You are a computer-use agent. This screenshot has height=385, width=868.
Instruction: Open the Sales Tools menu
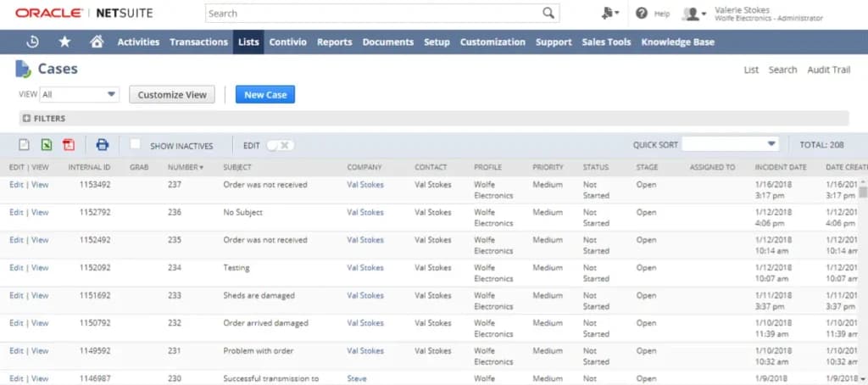click(606, 42)
